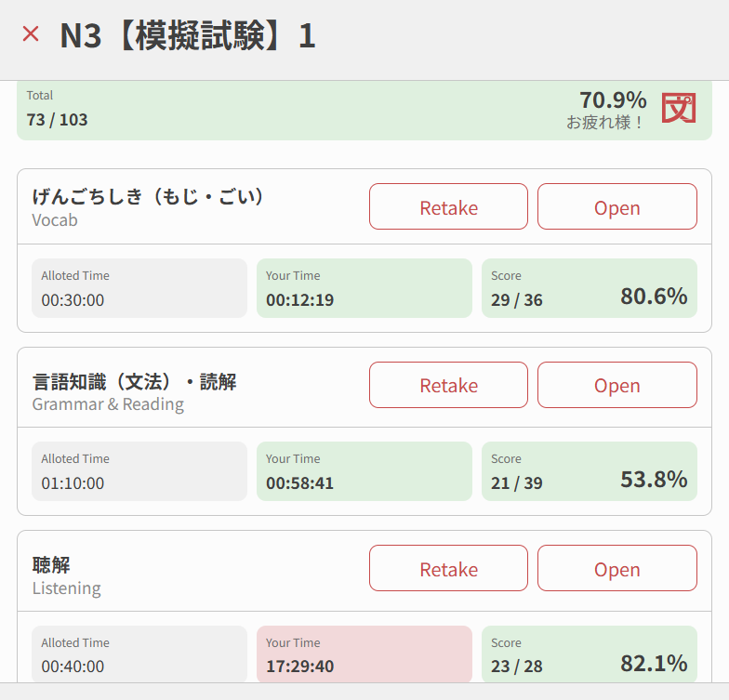Viewport: 729px width, 700px height.
Task: Open the Grammar & Reading section
Action: pos(616,385)
